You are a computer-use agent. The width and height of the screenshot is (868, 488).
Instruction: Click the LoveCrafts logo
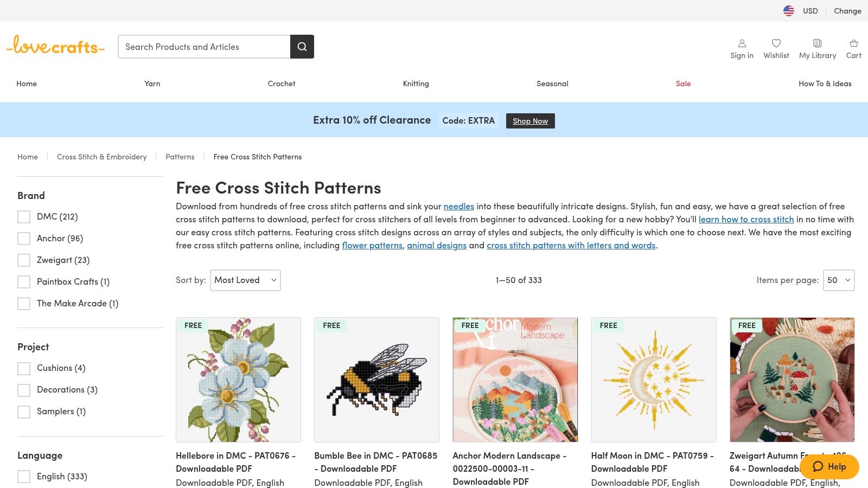coord(55,47)
